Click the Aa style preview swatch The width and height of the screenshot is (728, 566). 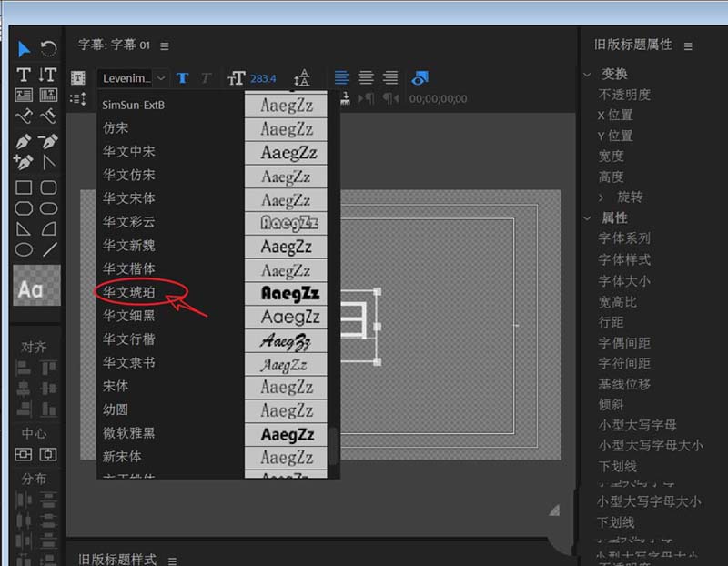coord(36,285)
